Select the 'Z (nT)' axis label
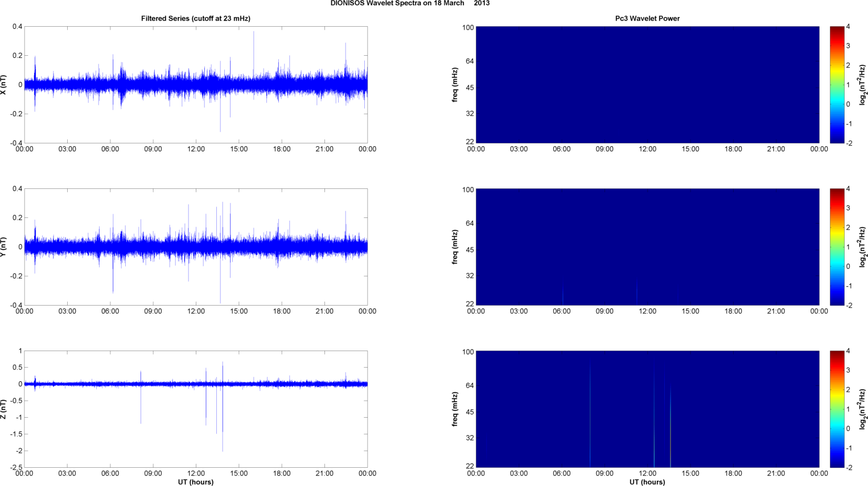Image resolution: width=868 pixels, height=486 pixels. [3, 409]
